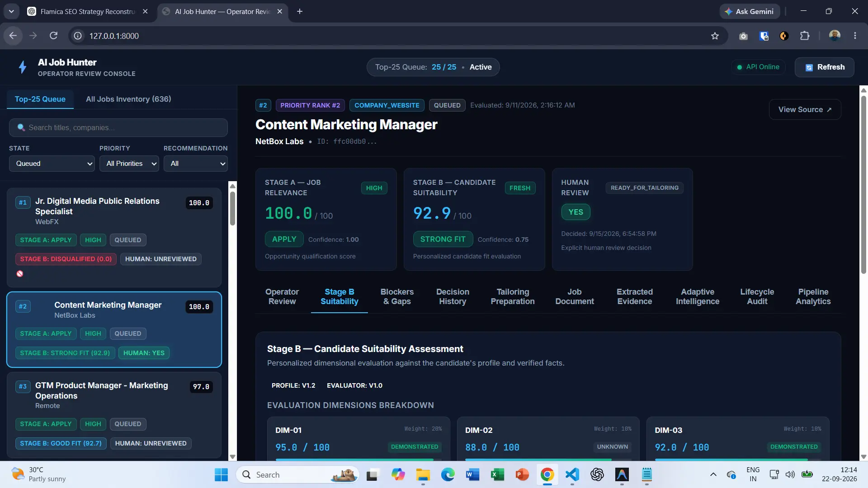Screen dimensions: 868x488
Task: Open the browser extensions puzzle icon
Action: point(805,36)
